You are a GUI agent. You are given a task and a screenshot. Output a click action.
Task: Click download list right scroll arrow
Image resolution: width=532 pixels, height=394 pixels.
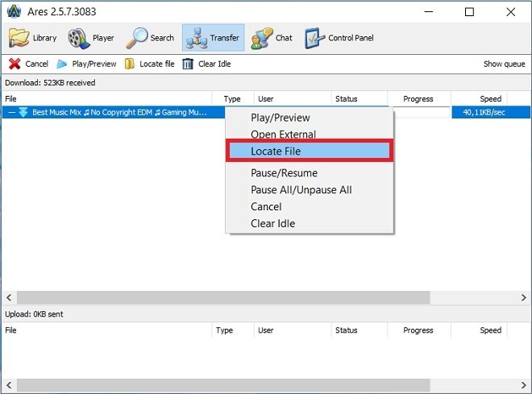[523, 297]
